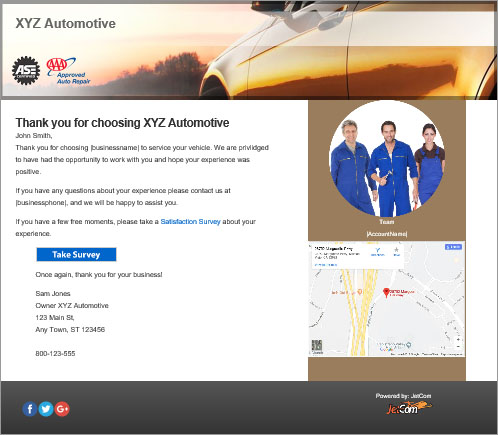
Task: Click the team photo circle
Action: pos(387,159)
